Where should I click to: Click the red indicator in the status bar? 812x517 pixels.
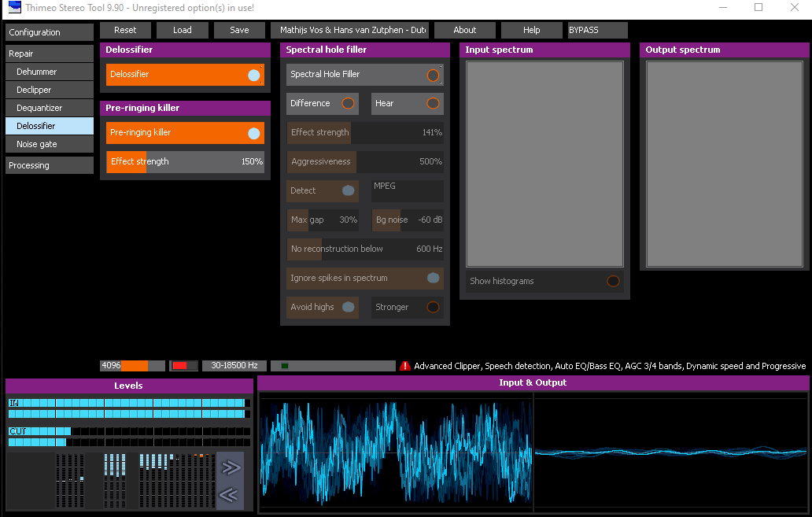tap(184, 366)
